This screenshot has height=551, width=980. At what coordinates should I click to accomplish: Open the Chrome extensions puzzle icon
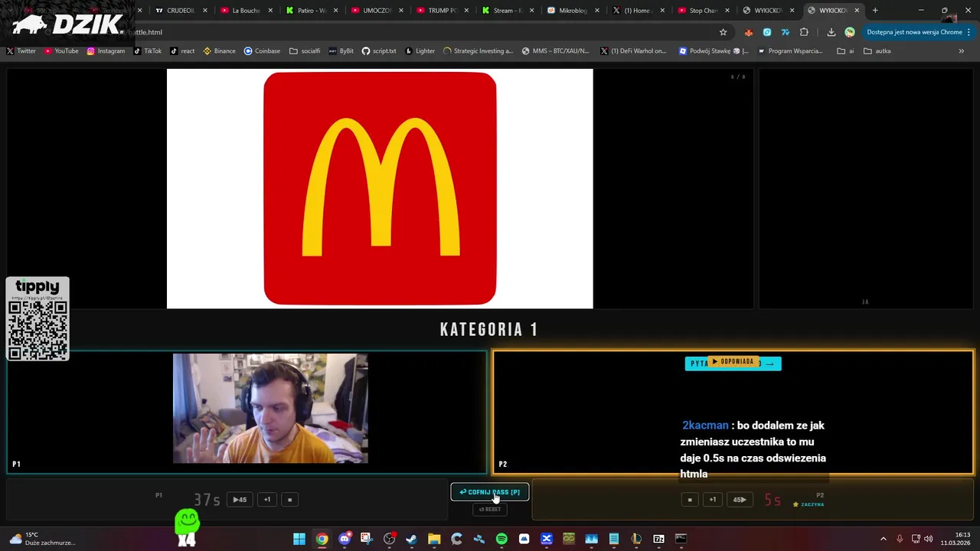coord(804,32)
